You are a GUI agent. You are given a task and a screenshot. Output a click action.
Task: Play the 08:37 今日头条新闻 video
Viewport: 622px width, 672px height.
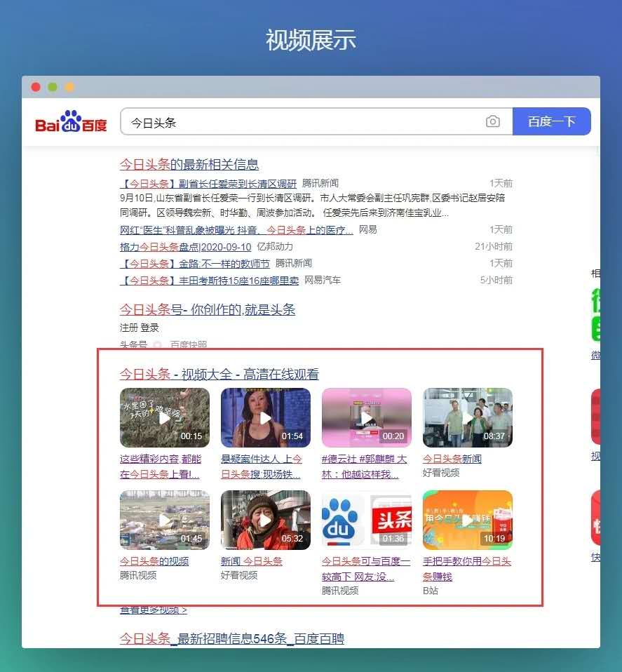pyautogui.click(x=467, y=416)
